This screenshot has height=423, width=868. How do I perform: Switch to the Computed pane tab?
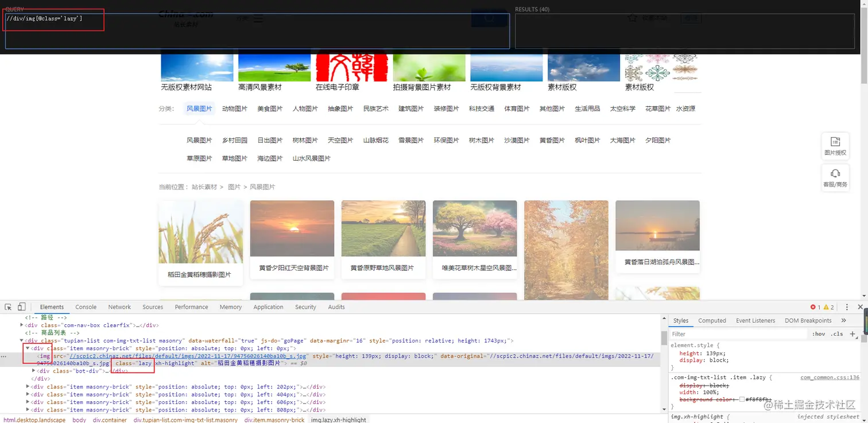pos(712,320)
